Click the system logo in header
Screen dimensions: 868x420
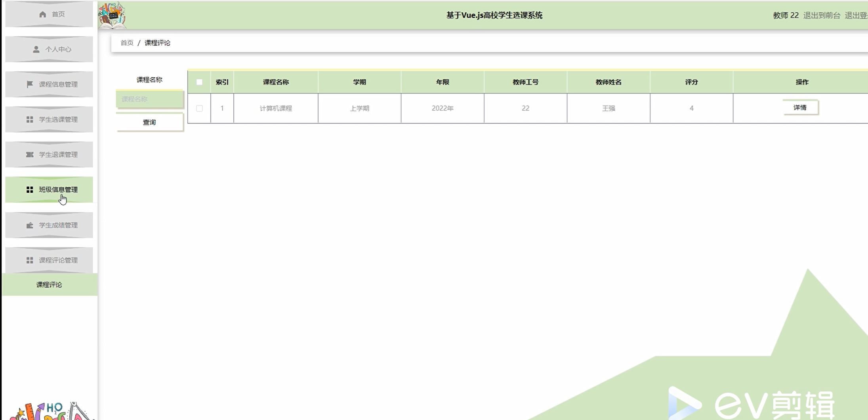(x=112, y=15)
